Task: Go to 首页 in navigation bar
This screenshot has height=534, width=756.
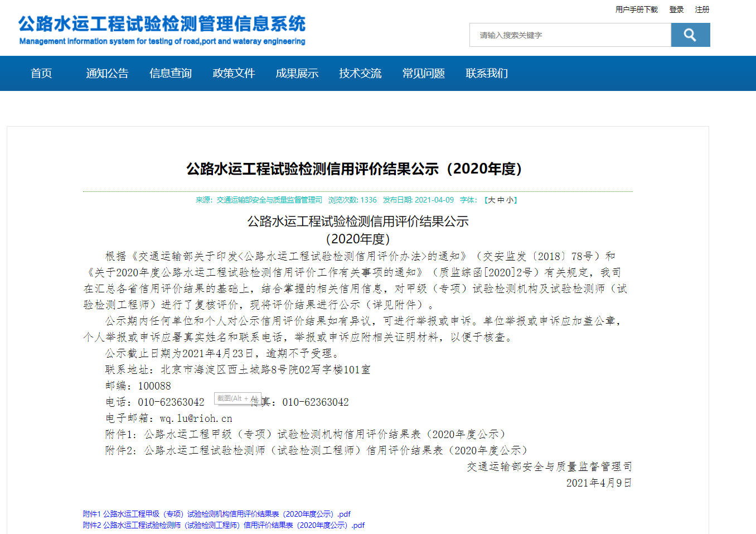Action: (41, 73)
